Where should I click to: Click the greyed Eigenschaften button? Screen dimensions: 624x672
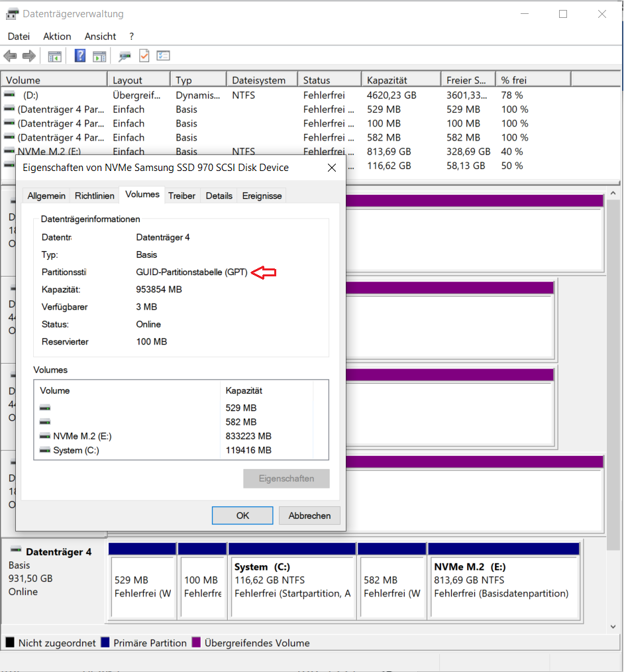coord(287,478)
